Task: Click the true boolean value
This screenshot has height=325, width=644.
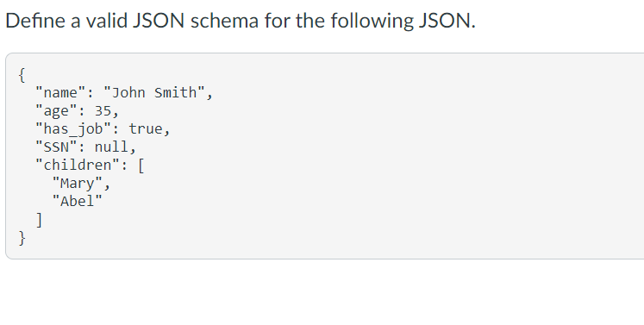Action: (146, 129)
